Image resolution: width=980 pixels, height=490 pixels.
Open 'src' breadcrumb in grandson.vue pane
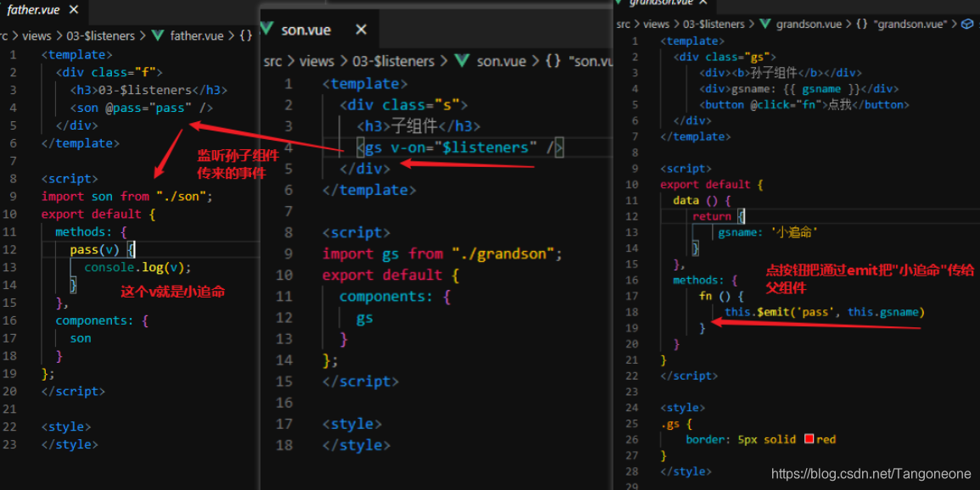[x=623, y=25]
